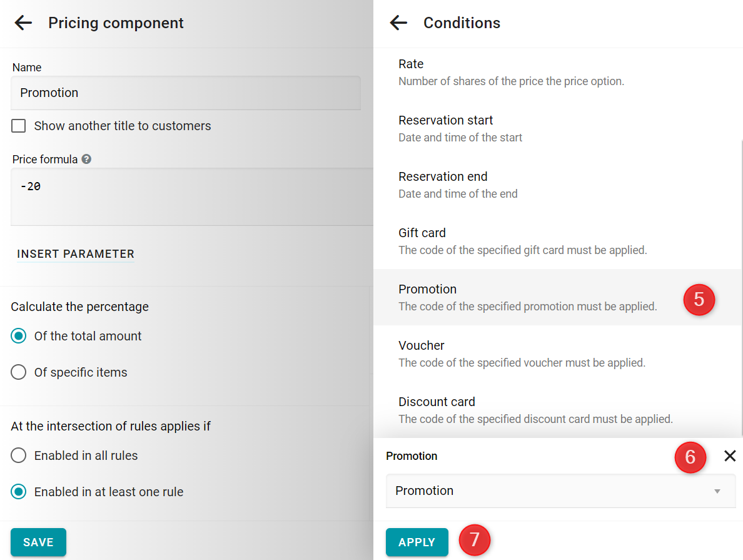Expand the Promotion dropdown arrow

point(717,491)
